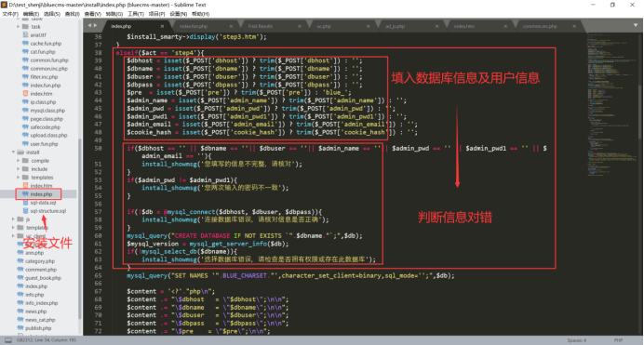Switch to the Find Results tab
644x345 pixels.
(260, 26)
